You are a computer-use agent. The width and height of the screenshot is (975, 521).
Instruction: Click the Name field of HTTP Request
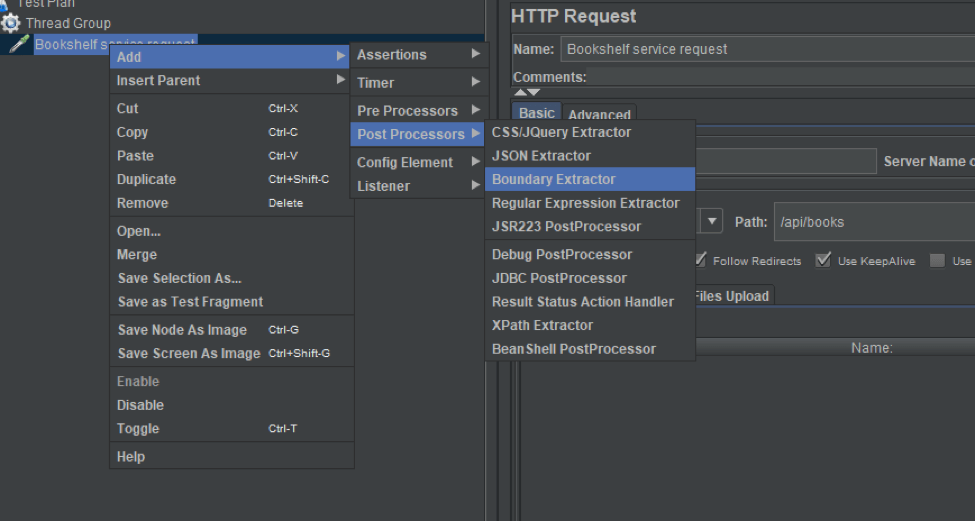pos(768,49)
